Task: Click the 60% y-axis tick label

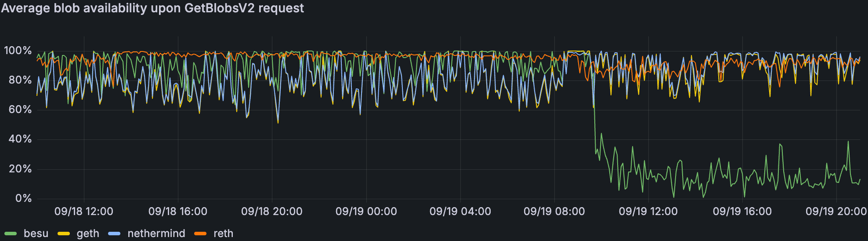Action: tap(20, 110)
